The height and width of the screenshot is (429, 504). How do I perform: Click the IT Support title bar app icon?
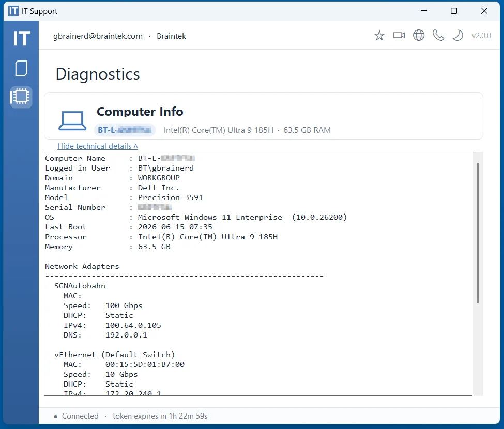click(x=13, y=11)
